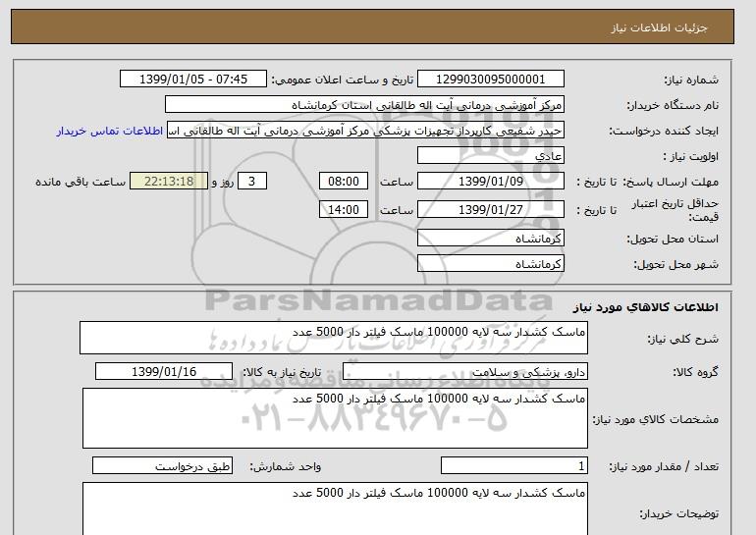This screenshot has width=756, height=535.
Task: Click the label شرح کلی نیاز
Action: click(x=682, y=339)
